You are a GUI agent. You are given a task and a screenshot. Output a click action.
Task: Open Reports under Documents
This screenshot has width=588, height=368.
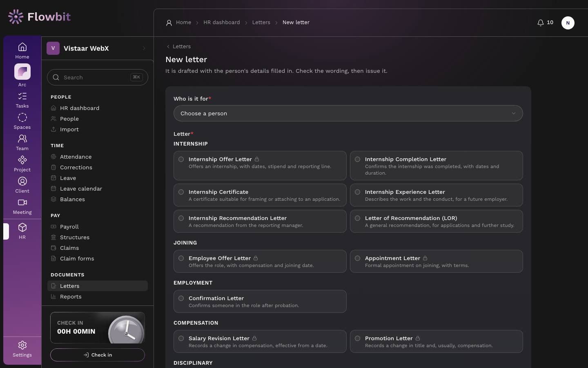point(98,296)
